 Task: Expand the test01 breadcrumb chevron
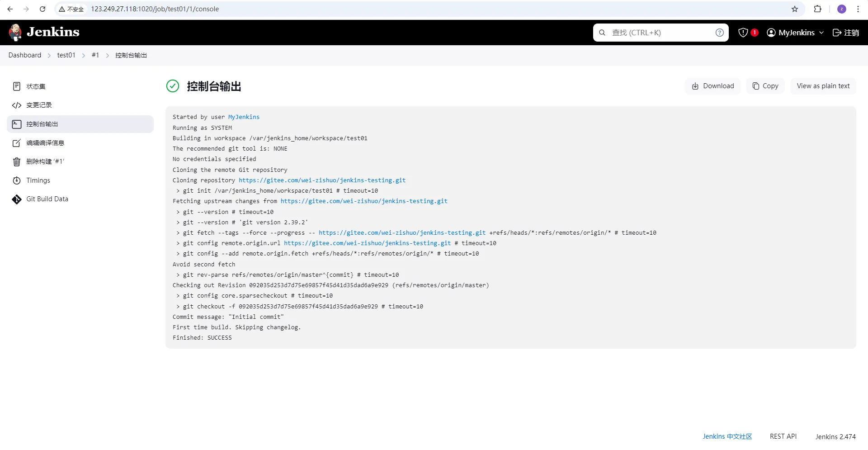pyautogui.click(x=84, y=56)
